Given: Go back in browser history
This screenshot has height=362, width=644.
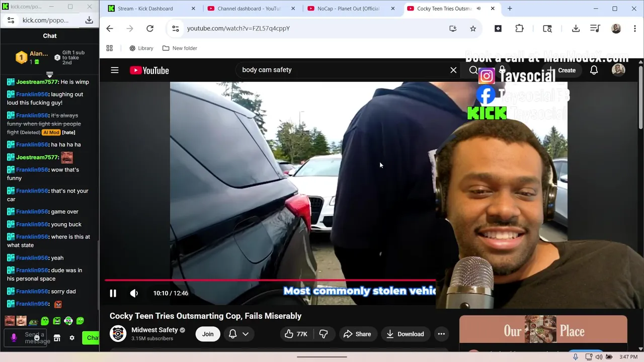Looking at the screenshot, I should point(110,29).
